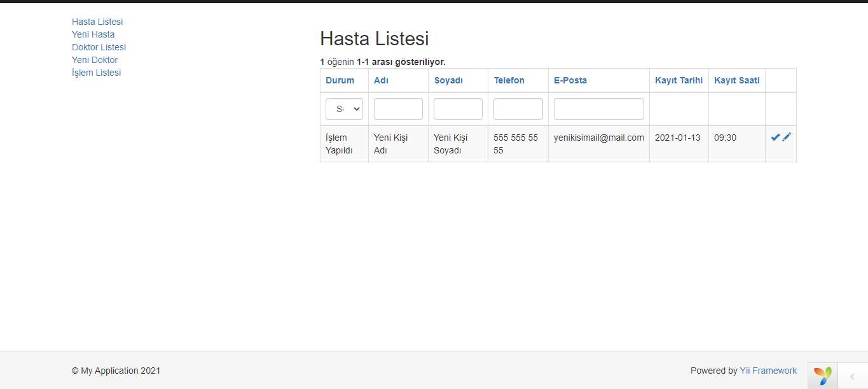Screen dimensions: 868x389
Task: Go to Yeni Doktor form
Action: coord(94,60)
